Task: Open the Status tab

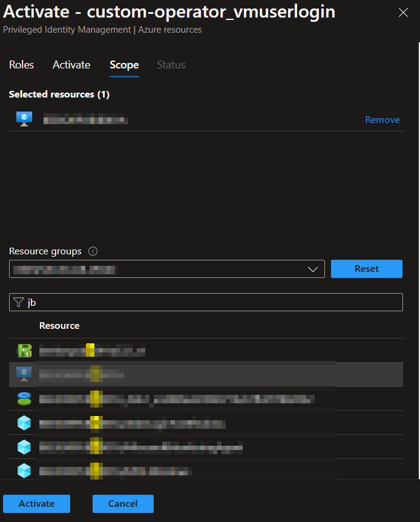Action: point(171,65)
